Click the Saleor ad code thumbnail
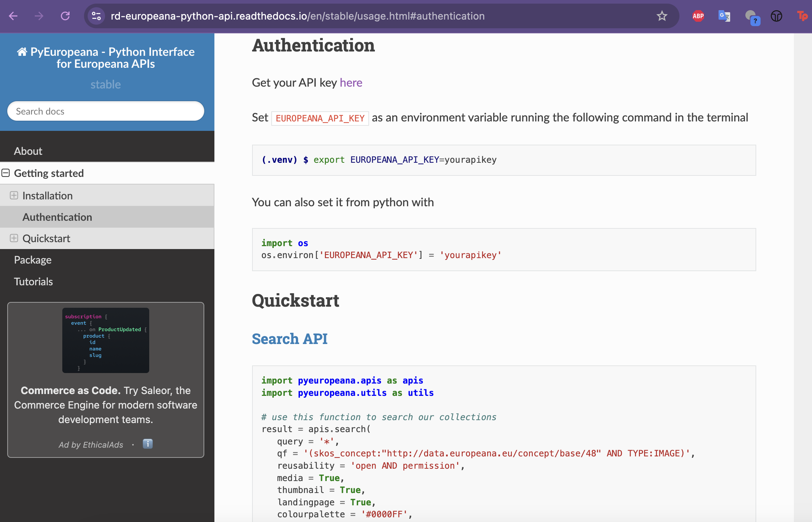Screen dimensions: 812x522 tap(105, 340)
